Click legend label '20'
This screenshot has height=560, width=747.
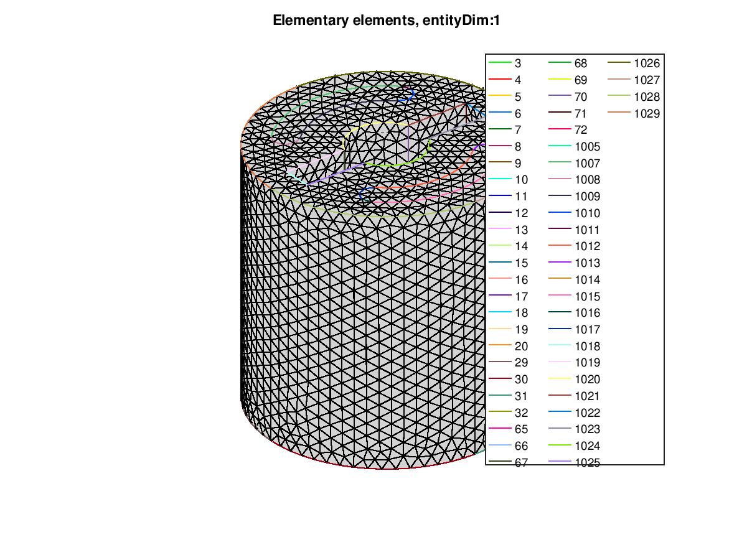pos(522,347)
